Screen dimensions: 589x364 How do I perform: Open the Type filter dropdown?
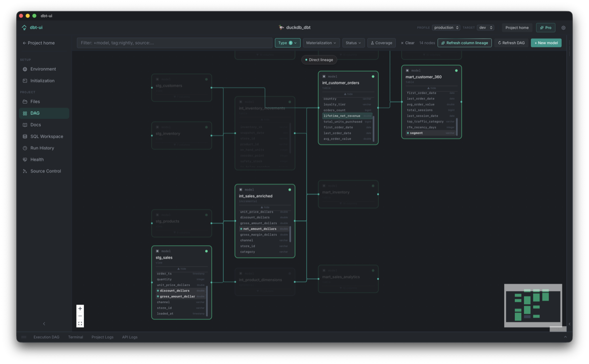click(x=288, y=43)
